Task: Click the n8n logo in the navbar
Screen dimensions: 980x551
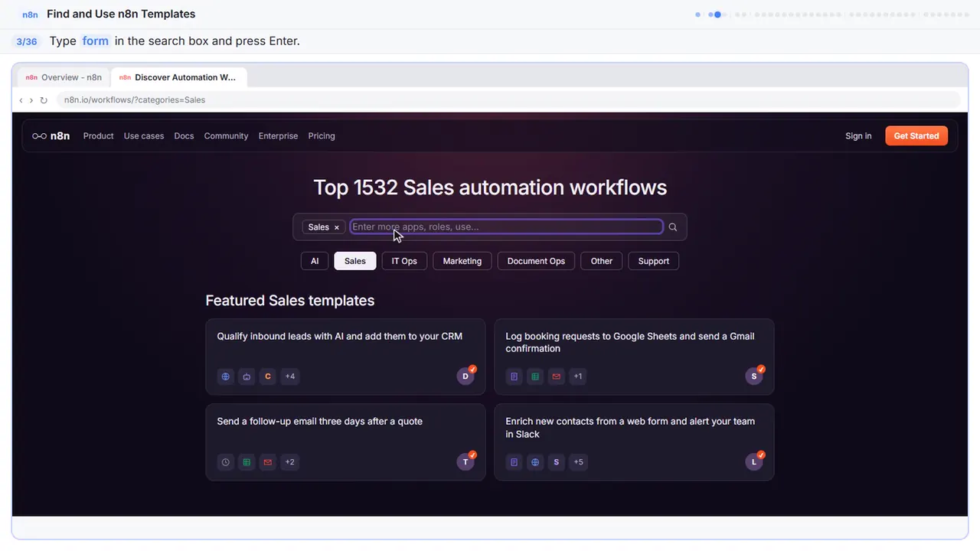Action: click(51, 136)
